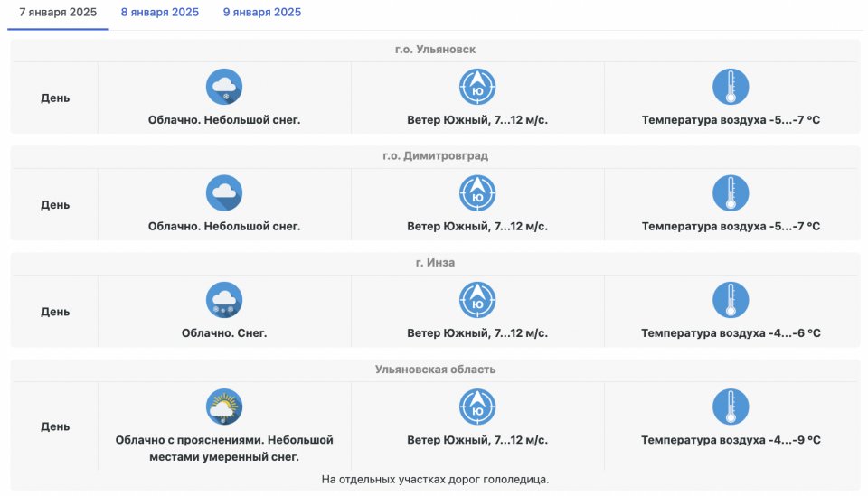
Task: Click the road ice warning text
Action: tap(435, 480)
